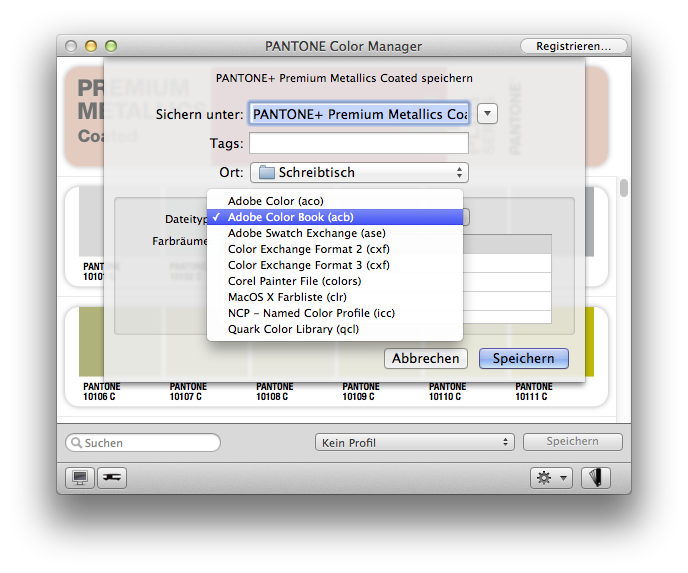Click the monitor display icon button
688x573 pixels.
80,477
